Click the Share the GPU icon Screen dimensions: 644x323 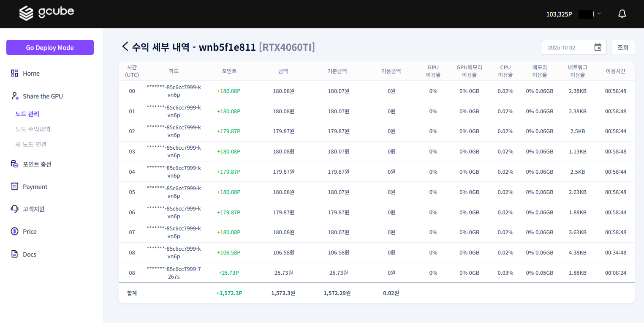(15, 96)
